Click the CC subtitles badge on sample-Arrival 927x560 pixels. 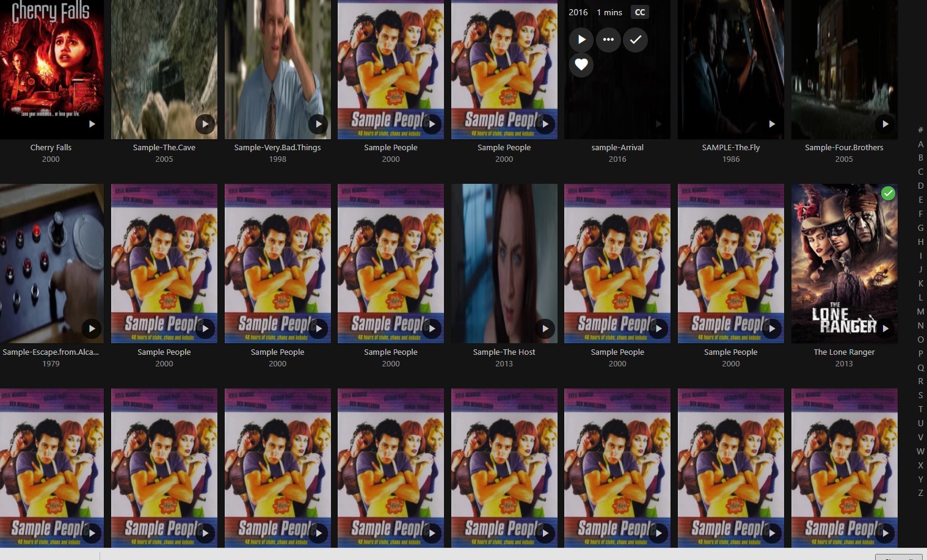click(639, 12)
